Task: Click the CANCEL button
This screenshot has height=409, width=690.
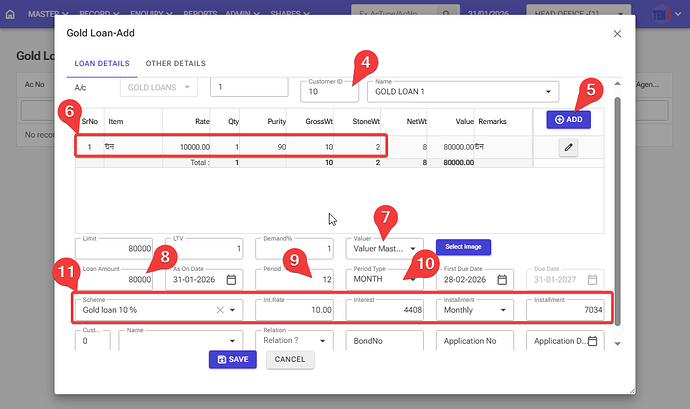Action: click(290, 359)
